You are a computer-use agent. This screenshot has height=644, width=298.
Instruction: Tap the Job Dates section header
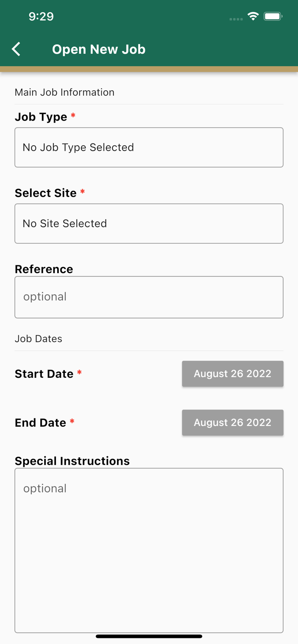coord(38,339)
